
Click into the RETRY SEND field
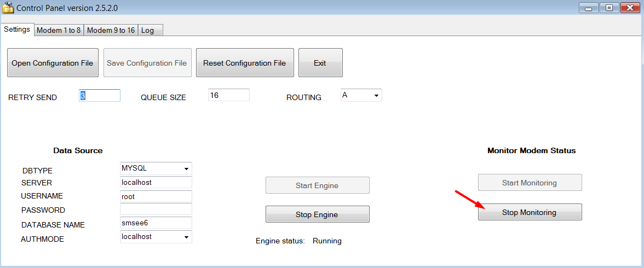[100, 96]
